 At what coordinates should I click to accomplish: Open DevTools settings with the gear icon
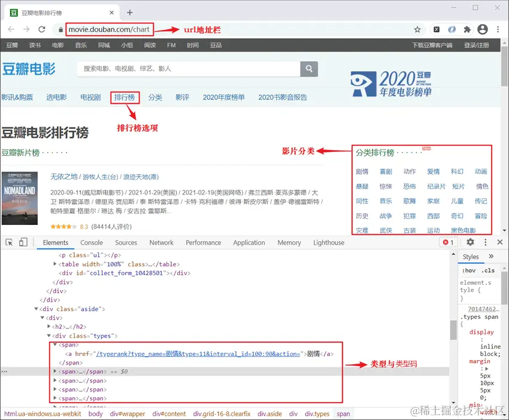point(471,242)
